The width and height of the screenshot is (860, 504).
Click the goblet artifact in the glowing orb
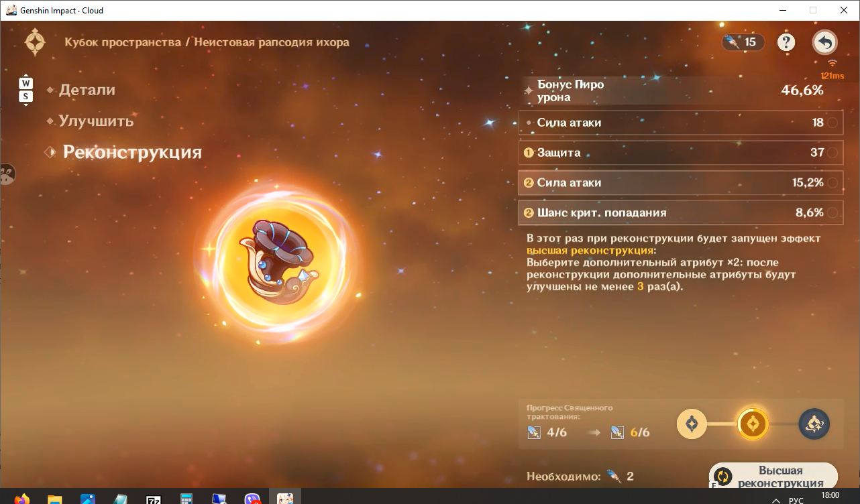click(278, 260)
